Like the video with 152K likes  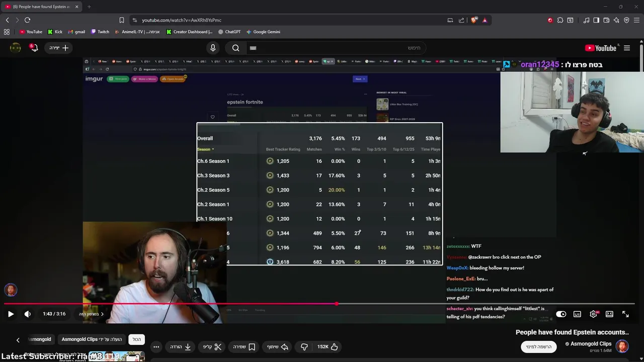click(x=328, y=346)
